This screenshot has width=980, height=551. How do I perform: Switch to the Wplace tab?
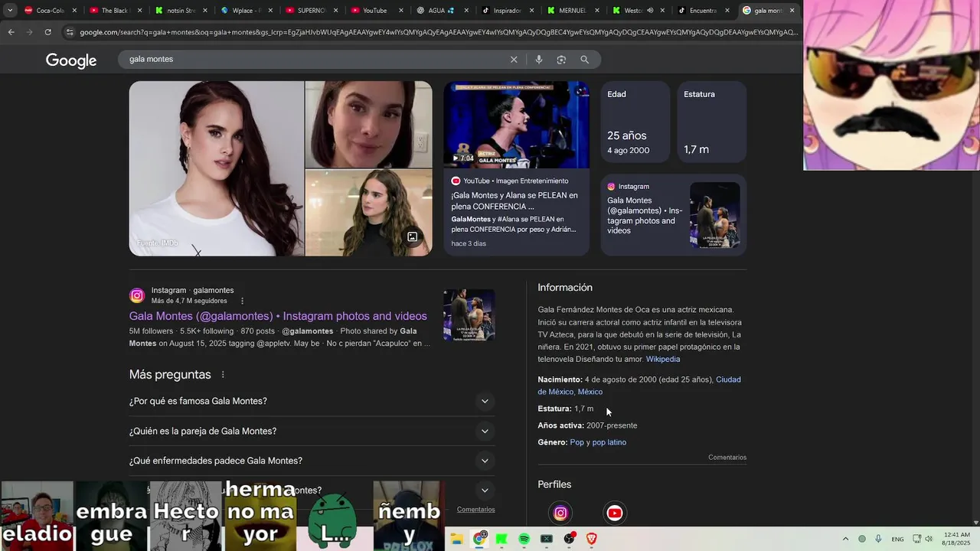(x=247, y=11)
